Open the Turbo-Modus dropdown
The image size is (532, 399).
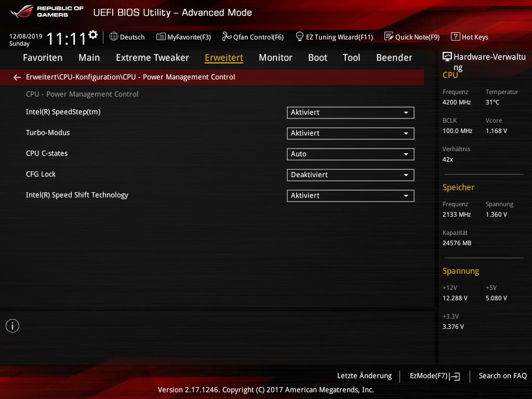(x=351, y=134)
